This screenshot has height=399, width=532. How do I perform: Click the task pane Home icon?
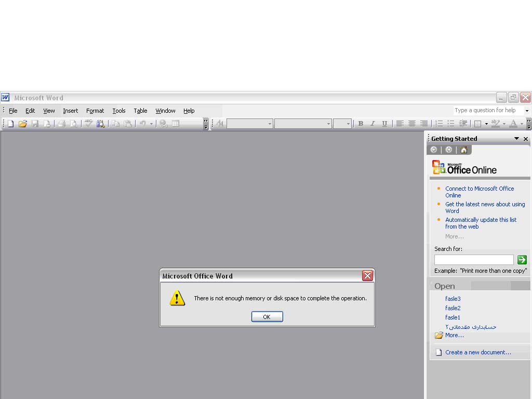pos(464,150)
